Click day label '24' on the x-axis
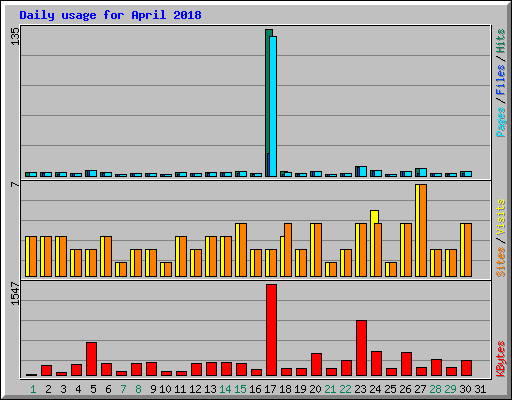The width and height of the screenshot is (512, 400). click(375, 389)
